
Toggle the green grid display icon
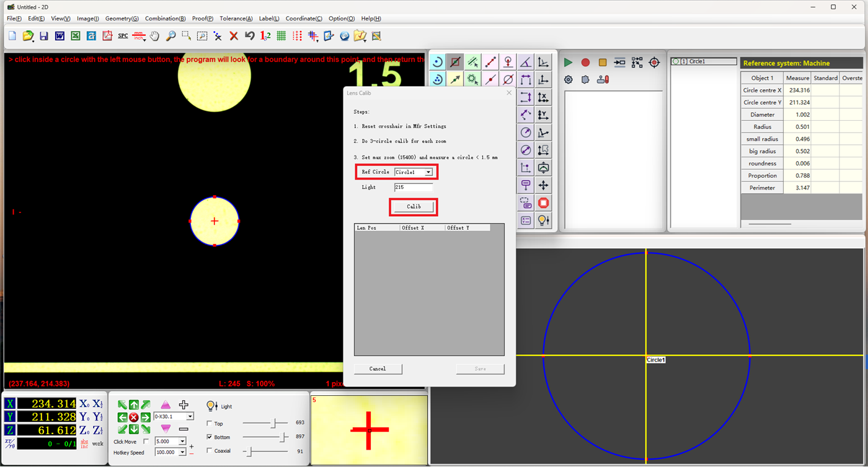click(281, 36)
